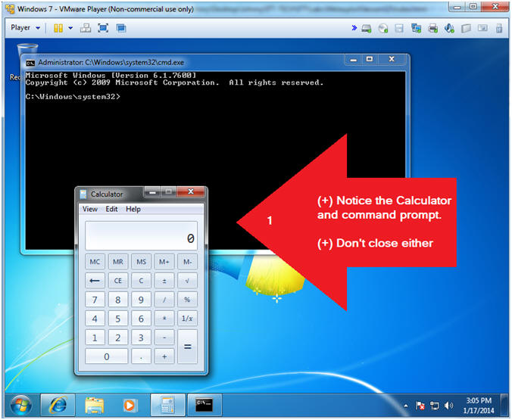Click the Calculator percent key

tap(187, 300)
